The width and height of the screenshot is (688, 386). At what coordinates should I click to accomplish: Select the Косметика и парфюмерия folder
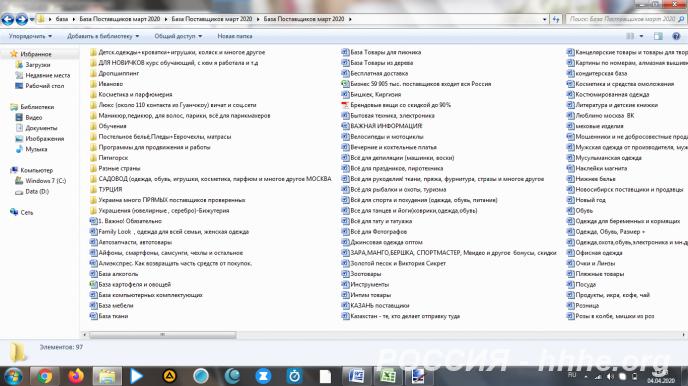click(135, 94)
